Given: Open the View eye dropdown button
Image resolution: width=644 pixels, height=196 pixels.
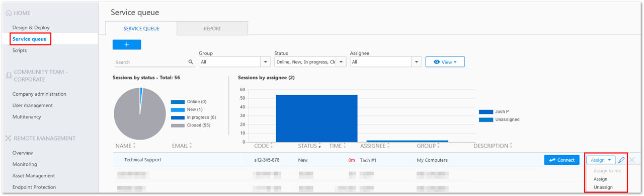Looking at the screenshot, I should [445, 62].
